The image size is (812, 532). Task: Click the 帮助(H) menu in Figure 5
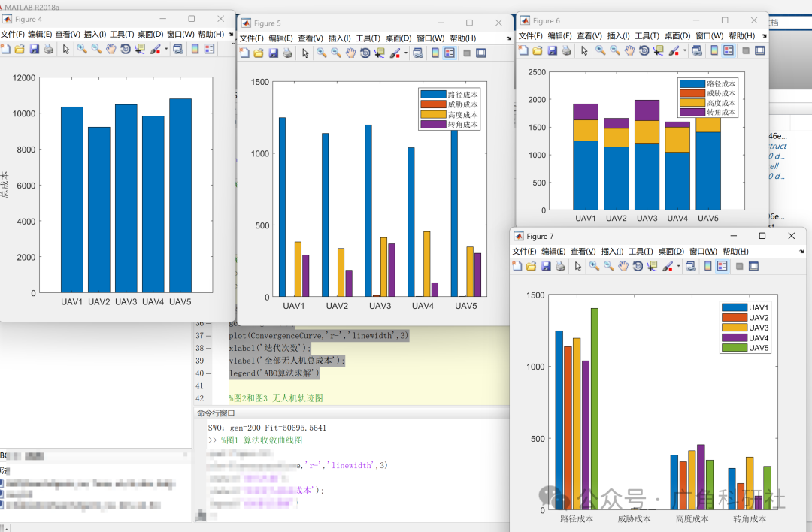pyautogui.click(x=463, y=38)
